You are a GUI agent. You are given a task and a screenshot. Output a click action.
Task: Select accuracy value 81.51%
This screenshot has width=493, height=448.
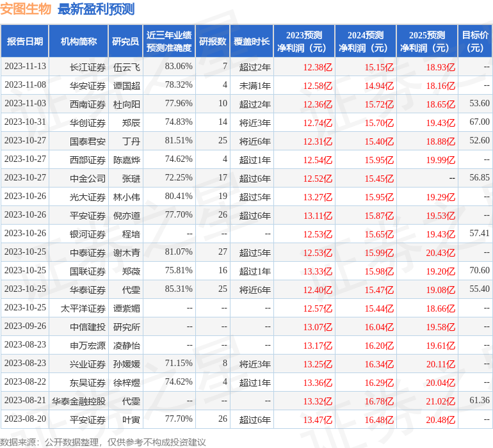coord(179,141)
